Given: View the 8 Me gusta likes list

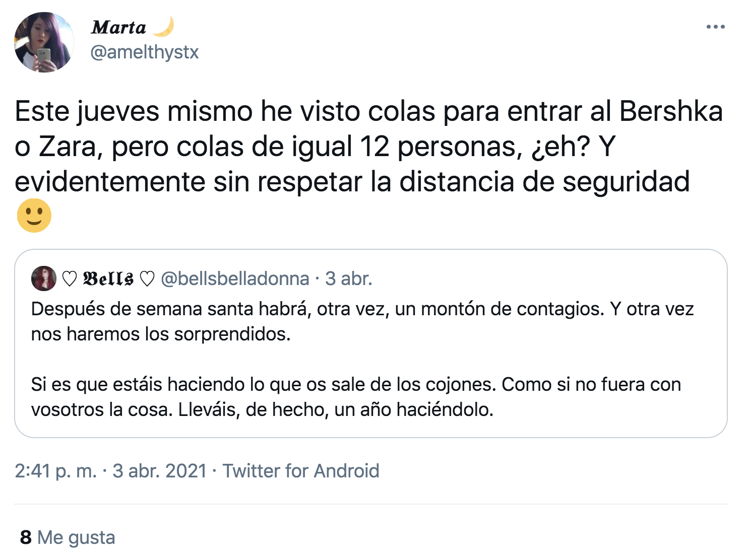Looking at the screenshot, I should [x=68, y=537].
